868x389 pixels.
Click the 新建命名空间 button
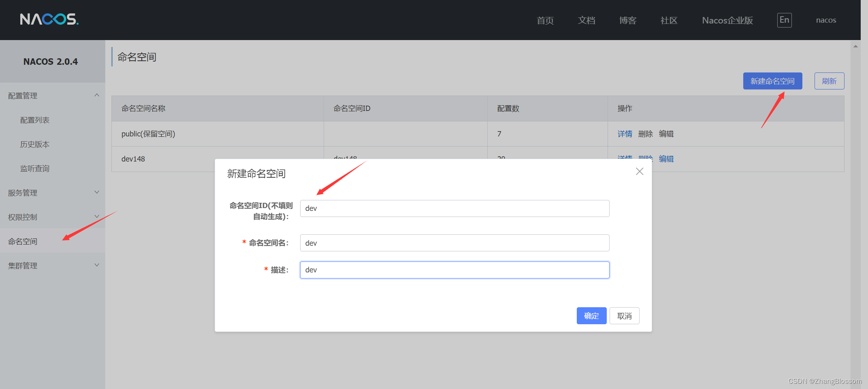[772, 81]
